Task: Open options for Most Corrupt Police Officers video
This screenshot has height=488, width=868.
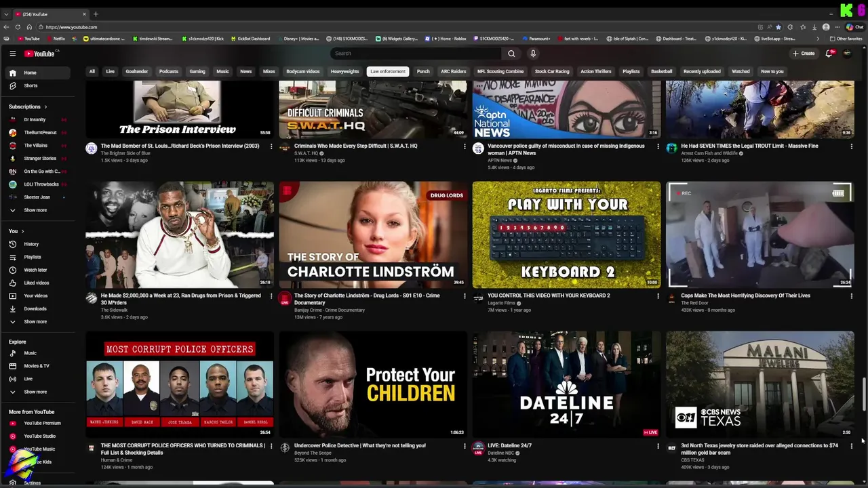Action: (271, 446)
